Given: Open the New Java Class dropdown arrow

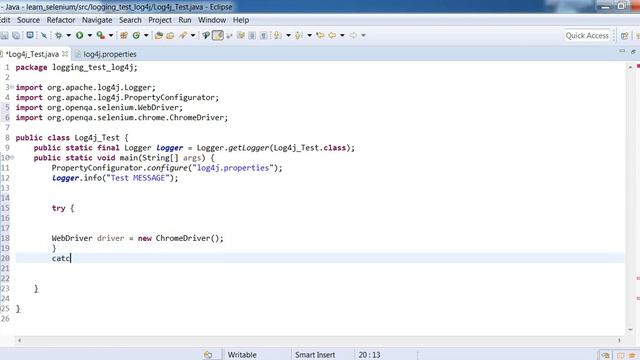Looking at the screenshot, I should coord(146,36).
